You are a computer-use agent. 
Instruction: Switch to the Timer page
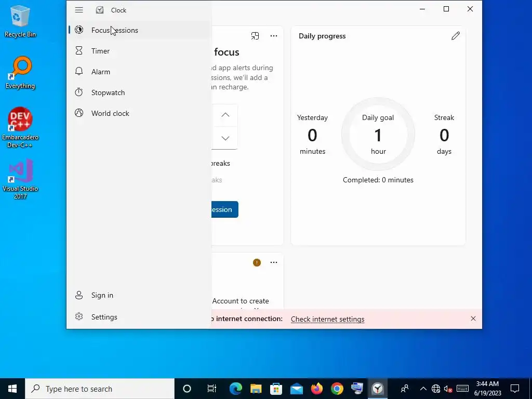tap(138, 51)
